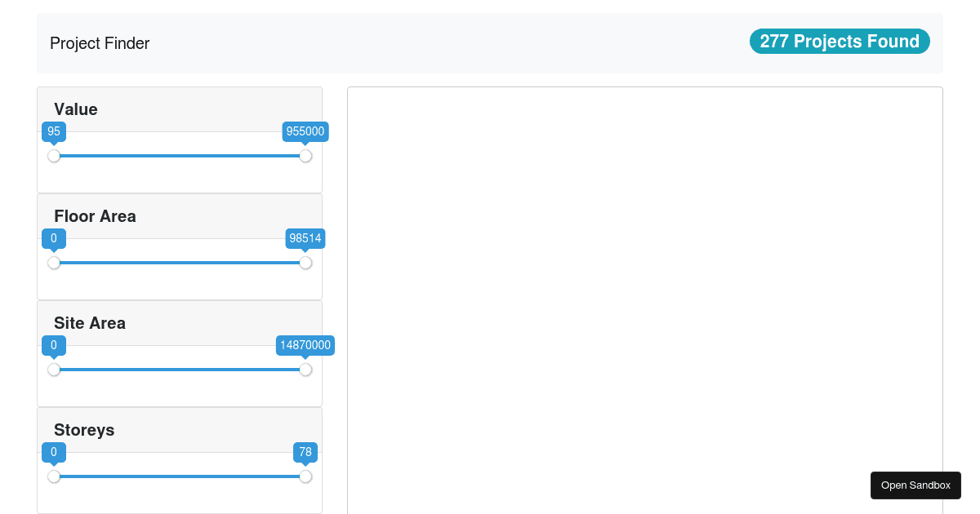Click the Storeys minimum slider handle
Image resolution: width=980 pixels, height=514 pixels.
(54, 476)
